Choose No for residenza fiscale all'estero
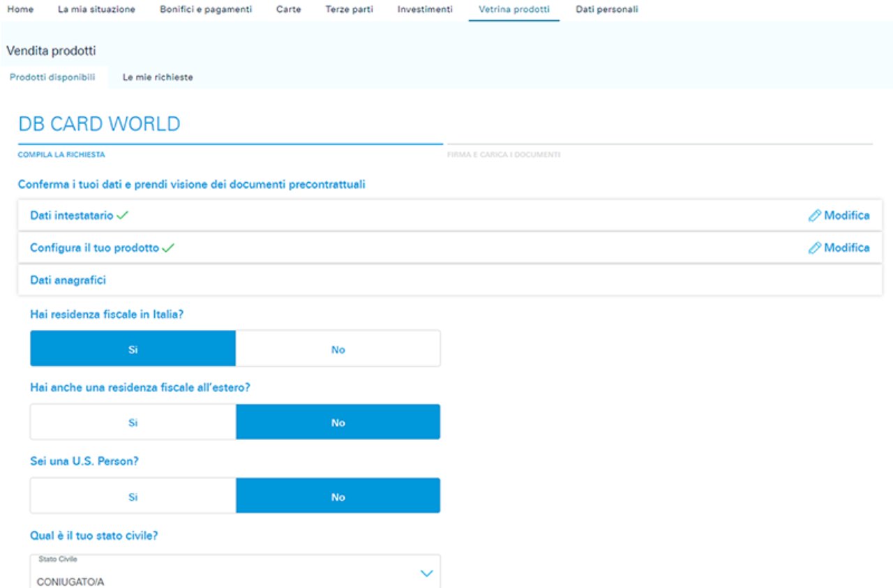The image size is (893, 588). pos(338,423)
